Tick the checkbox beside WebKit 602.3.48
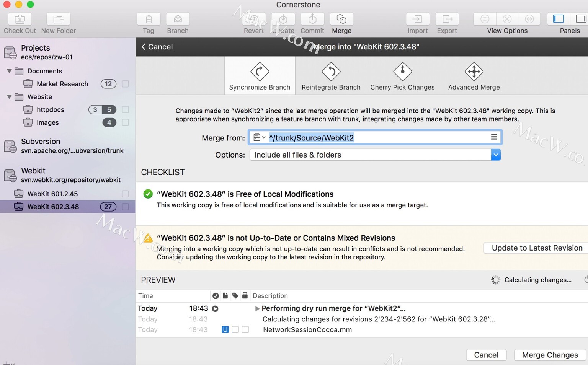 coord(125,207)
